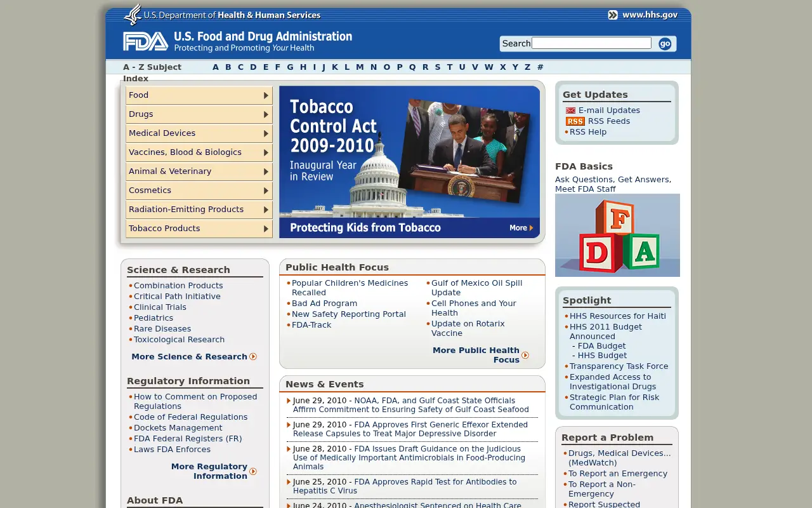
Task: Select letter M in the subject index
Action: [360, 67]
